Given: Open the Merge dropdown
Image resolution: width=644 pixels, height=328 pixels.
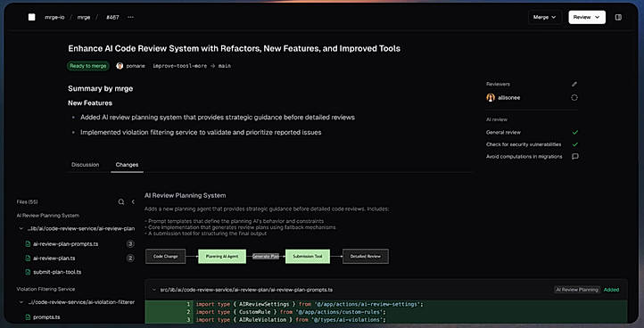Looking at the screenshot, I should click(x=545, y=17).
